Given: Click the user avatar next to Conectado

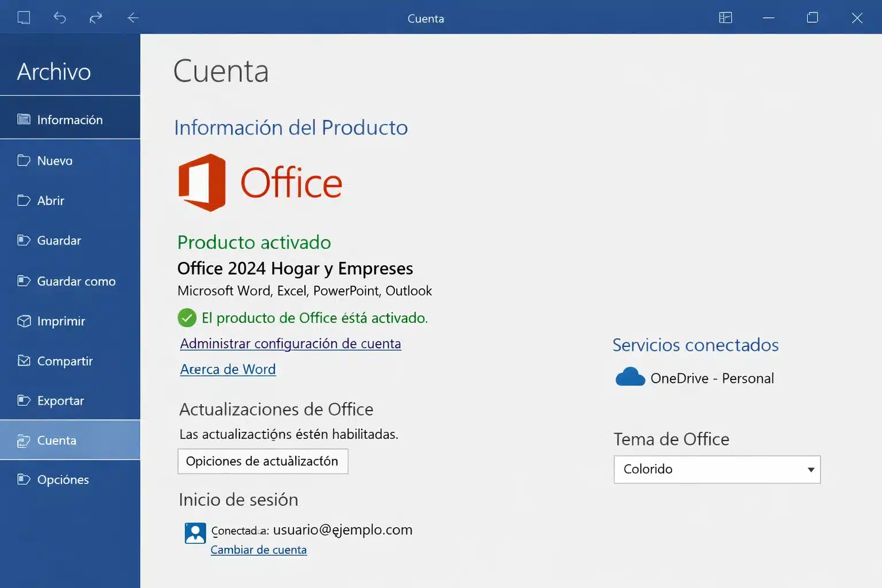Looking at the screenshot, I should coord(195,533).
